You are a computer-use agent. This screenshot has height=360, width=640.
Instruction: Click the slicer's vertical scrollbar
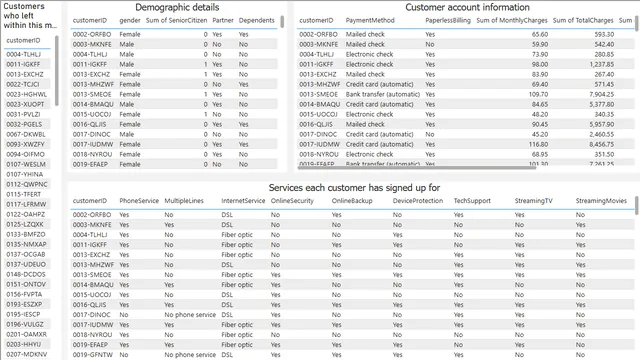coord(57,71)
